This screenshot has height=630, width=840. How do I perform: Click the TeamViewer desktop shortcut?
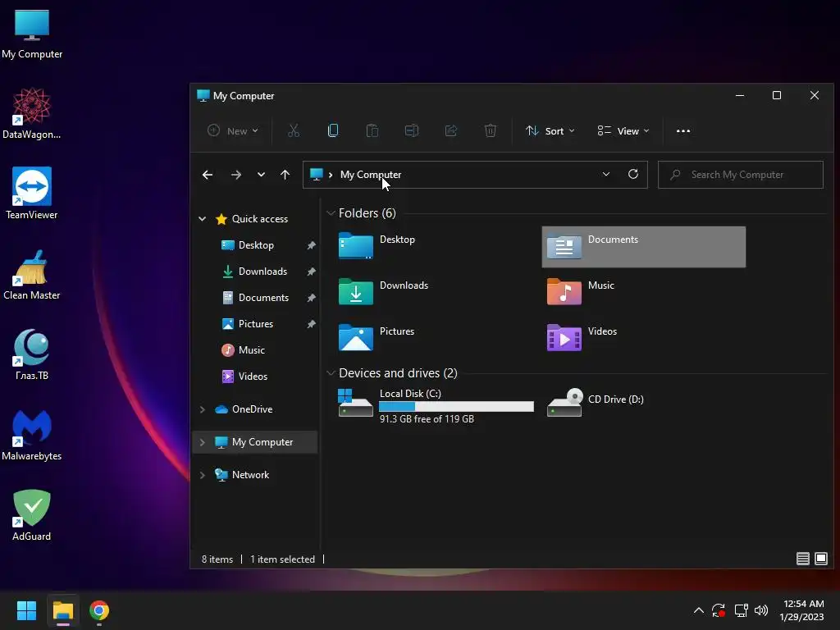pos(32,194)
